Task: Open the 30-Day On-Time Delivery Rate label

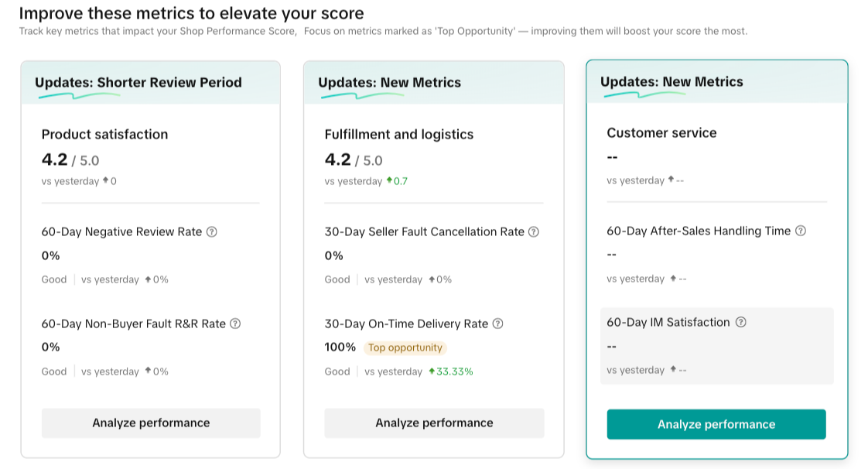Action: [406, 324]
